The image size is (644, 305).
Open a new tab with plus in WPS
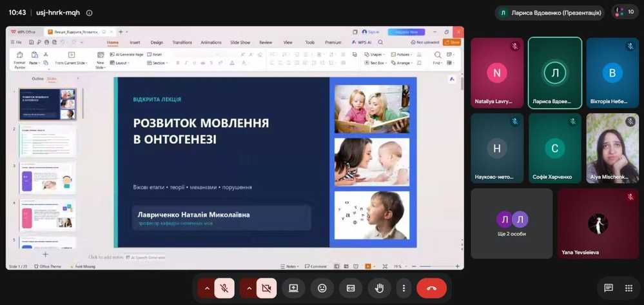point(121,32)
